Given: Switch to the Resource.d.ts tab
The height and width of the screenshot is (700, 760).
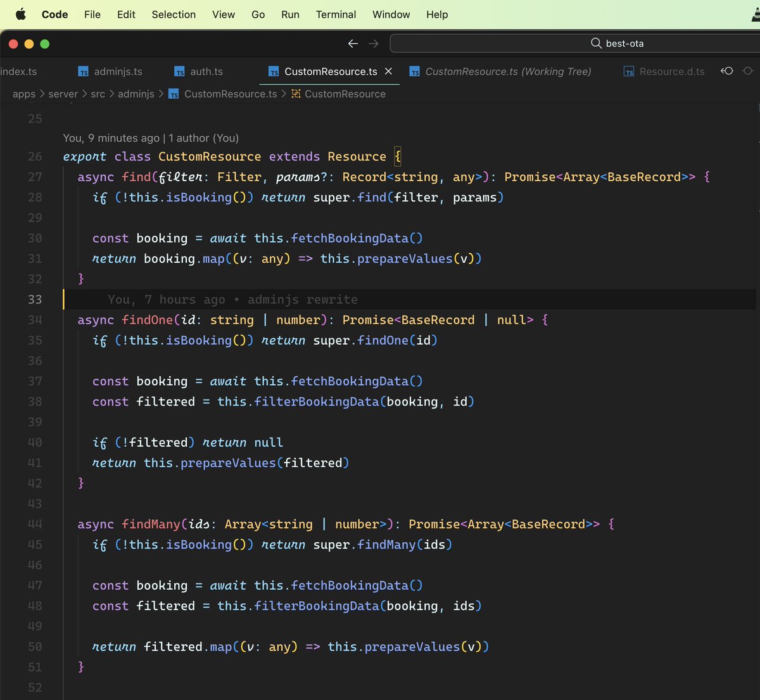Looking at the screenshot, I should pos(664,72).
